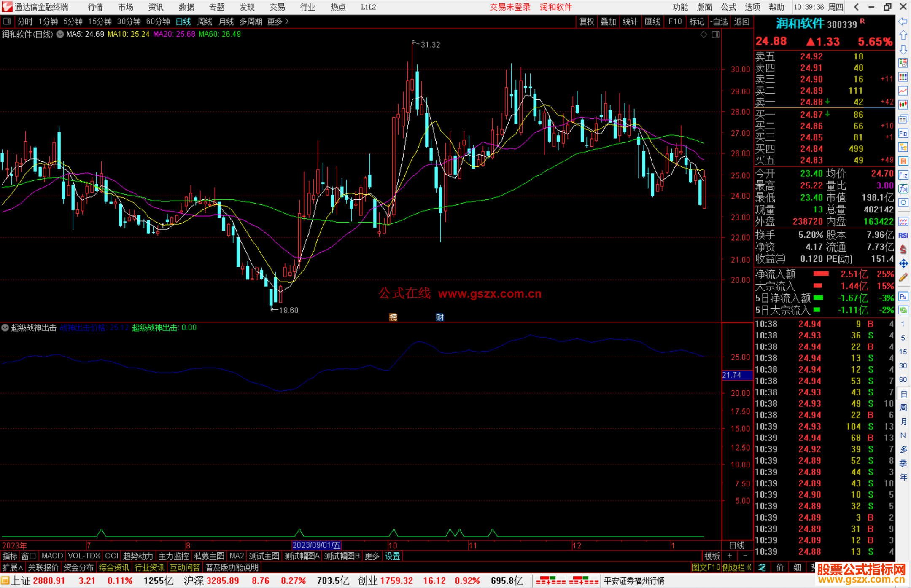Viewport: 911px width, 588px height.
Task: Click the 复权 button
Action: 586,21
